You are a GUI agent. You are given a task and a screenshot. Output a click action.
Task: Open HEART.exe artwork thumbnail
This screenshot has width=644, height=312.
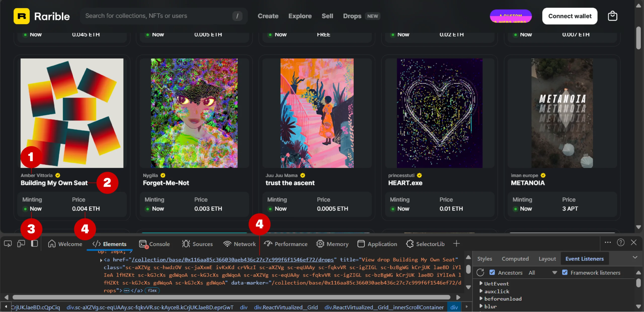pos(439,113)
